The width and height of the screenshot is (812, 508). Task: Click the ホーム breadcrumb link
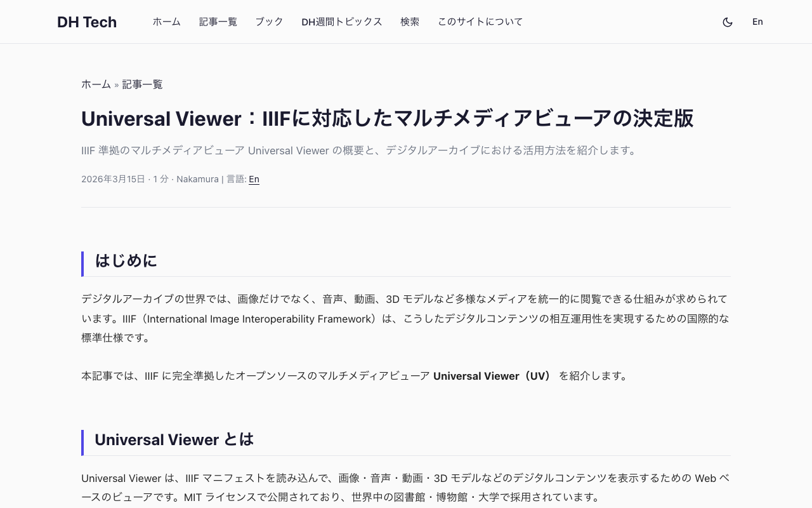click(96, 84)
